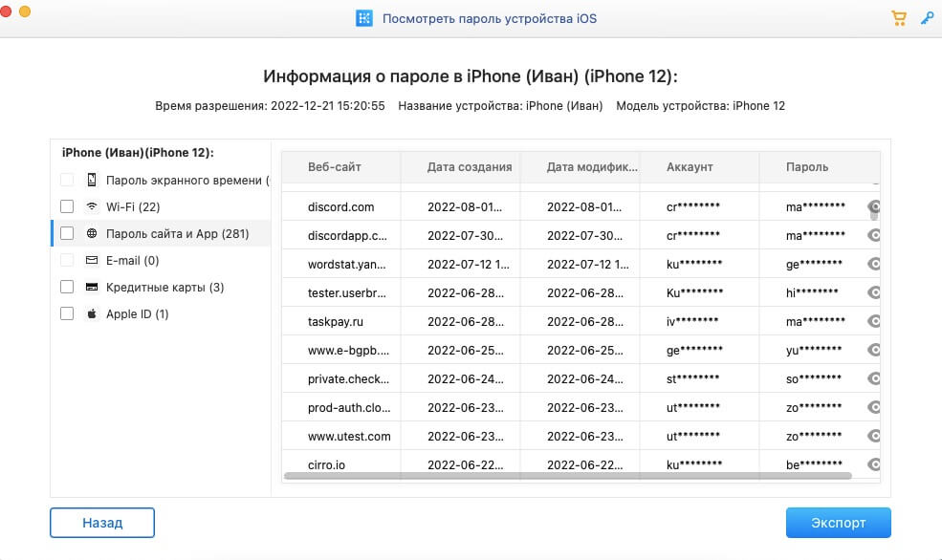
Task: Sort by Веб-сайт column header
Action: (335, 166)
